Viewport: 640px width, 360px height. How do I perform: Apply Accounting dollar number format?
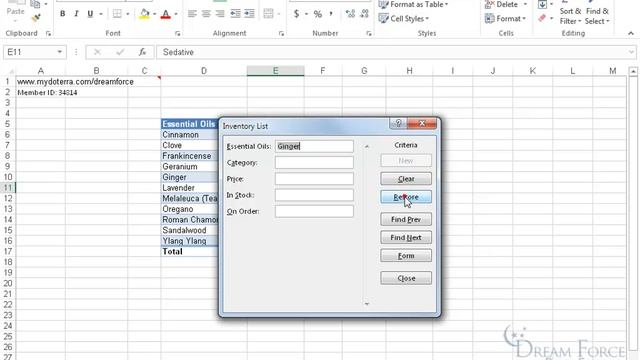click(x=296, y=14)
